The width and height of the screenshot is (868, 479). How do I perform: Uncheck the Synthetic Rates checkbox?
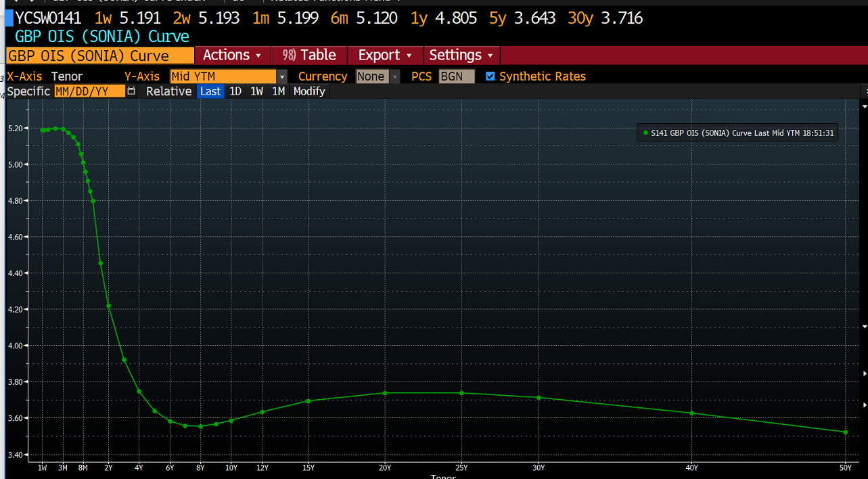pyautogui.click(x=490, y=76)
